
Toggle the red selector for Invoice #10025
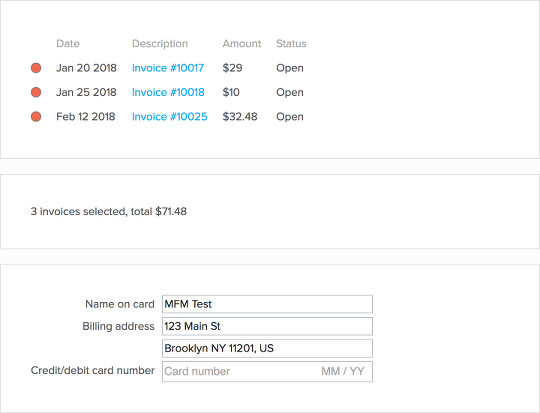36,116
